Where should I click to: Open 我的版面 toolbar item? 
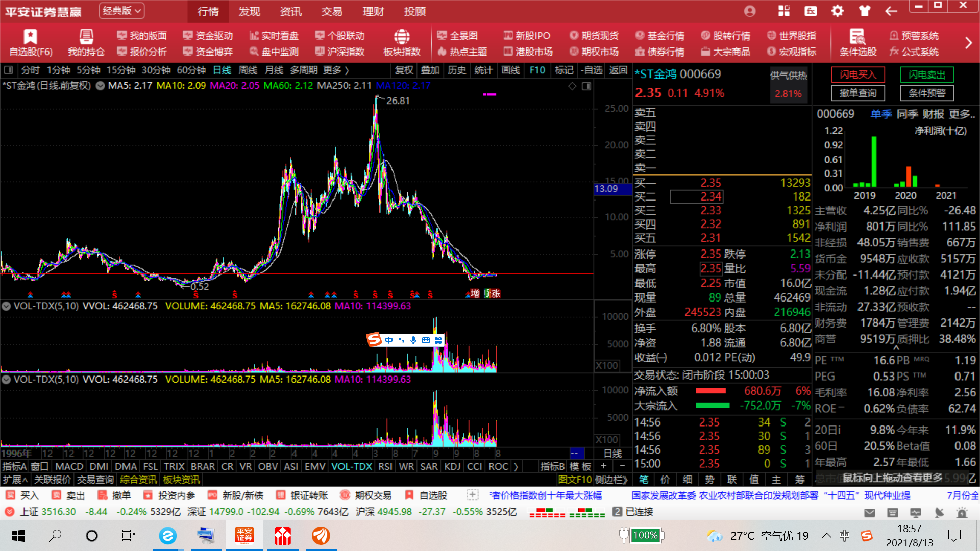coord(142,35)
